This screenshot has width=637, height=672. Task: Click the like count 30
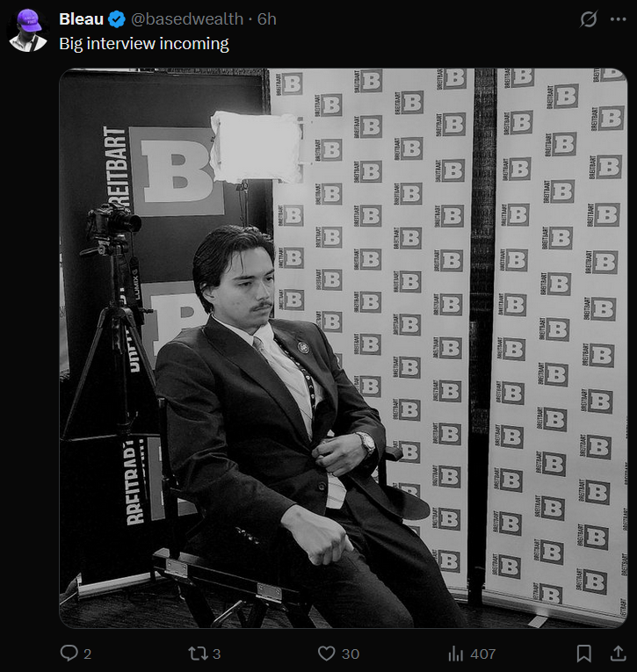pyautogui.click(x=351, y=654)
